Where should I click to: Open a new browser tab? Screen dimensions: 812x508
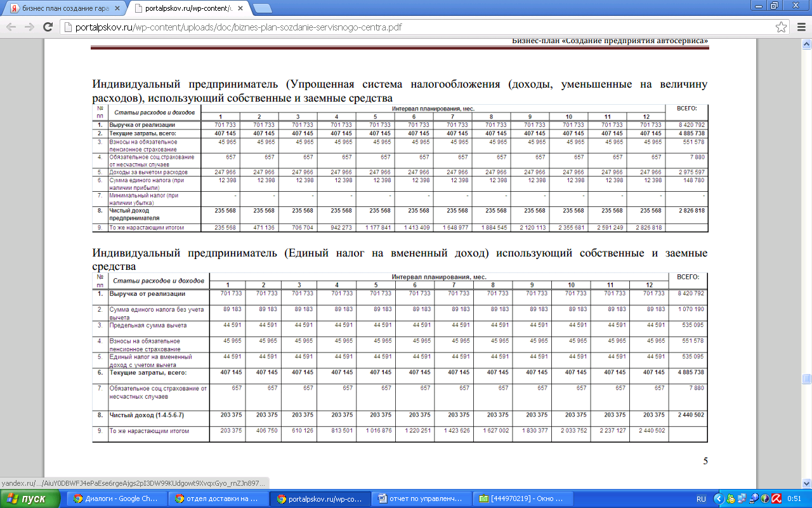pos(263,9)
